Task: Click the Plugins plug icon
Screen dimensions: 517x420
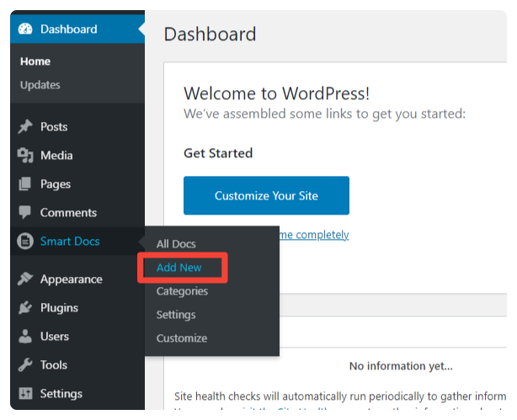Action: coord(25,307)
